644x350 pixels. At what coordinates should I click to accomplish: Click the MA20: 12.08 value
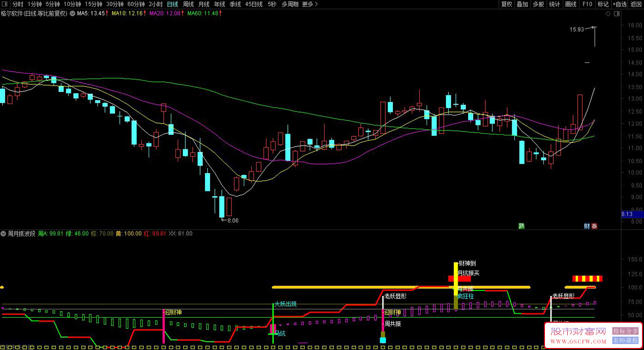click(164, 13)
